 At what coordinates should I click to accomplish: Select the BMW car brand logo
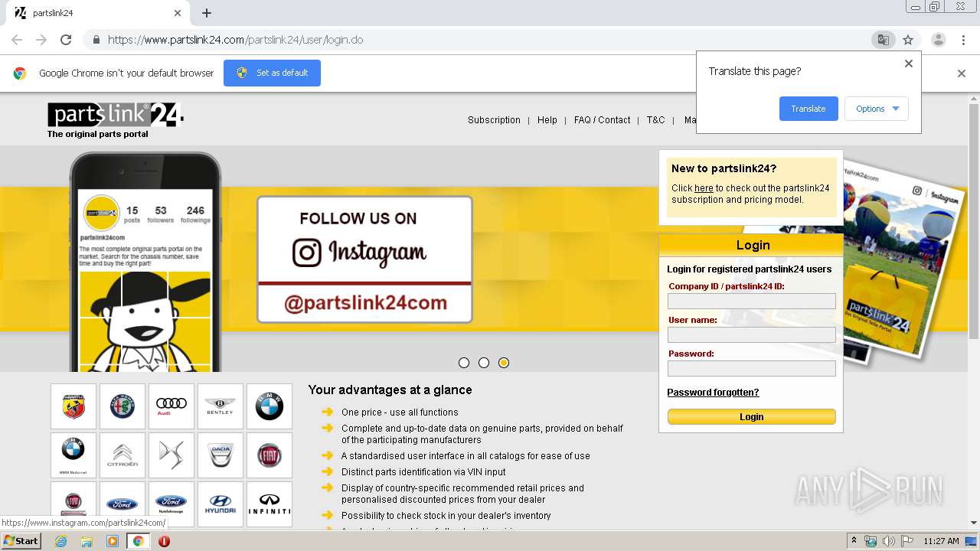tap(269, 406)
